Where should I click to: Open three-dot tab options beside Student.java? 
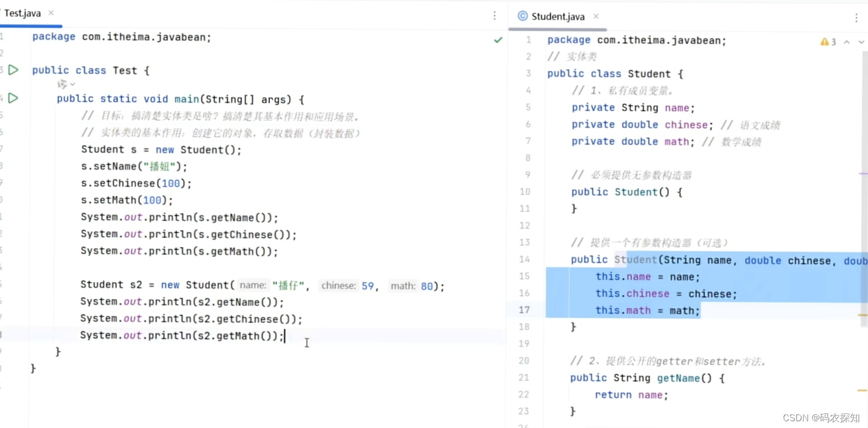(x=856, y=17)
